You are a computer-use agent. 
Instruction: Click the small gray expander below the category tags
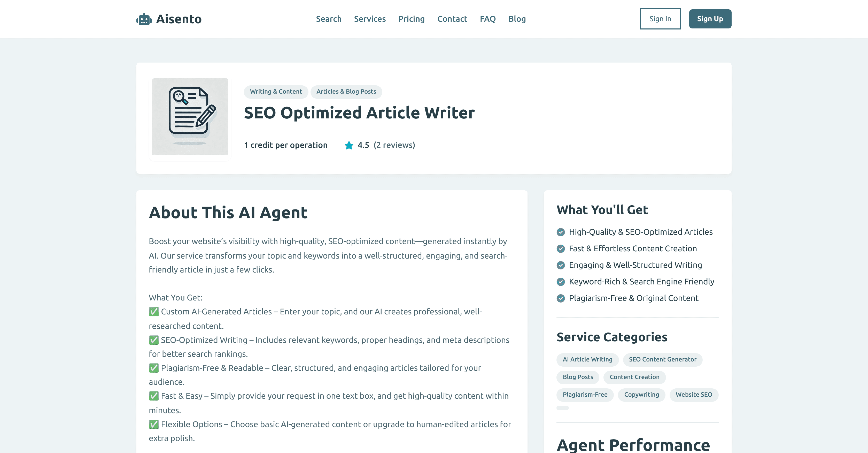click(x=563, y=408)
